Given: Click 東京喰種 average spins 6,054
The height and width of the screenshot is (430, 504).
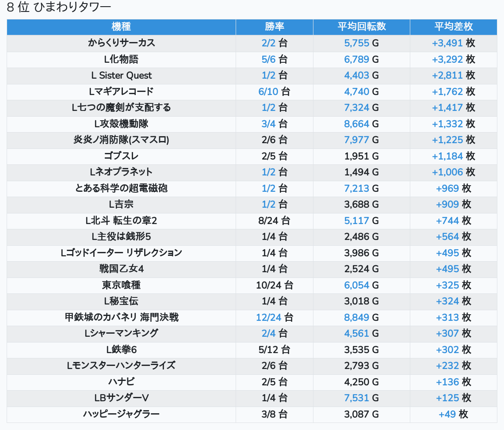Looking at the screenshot, I should [x=356, y=285].
